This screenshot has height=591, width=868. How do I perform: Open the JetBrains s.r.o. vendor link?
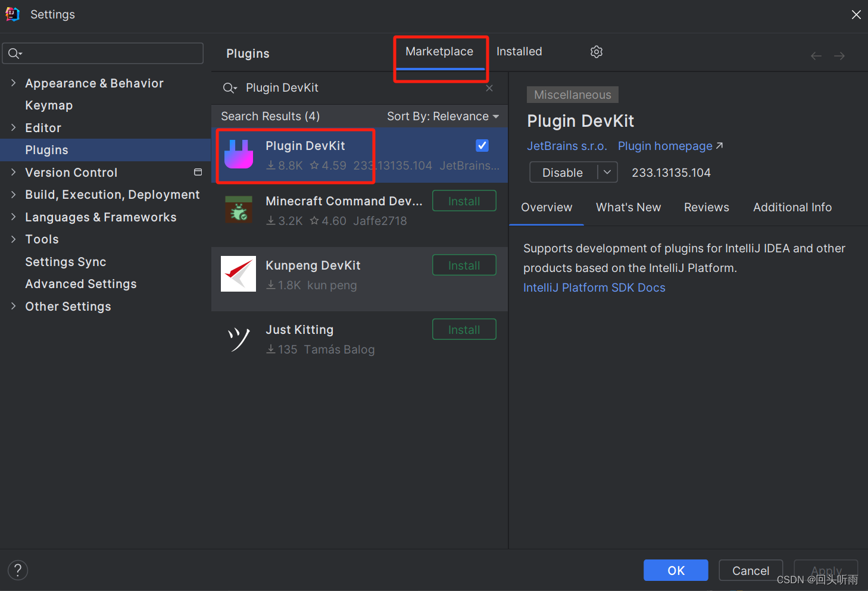[567, 146]
